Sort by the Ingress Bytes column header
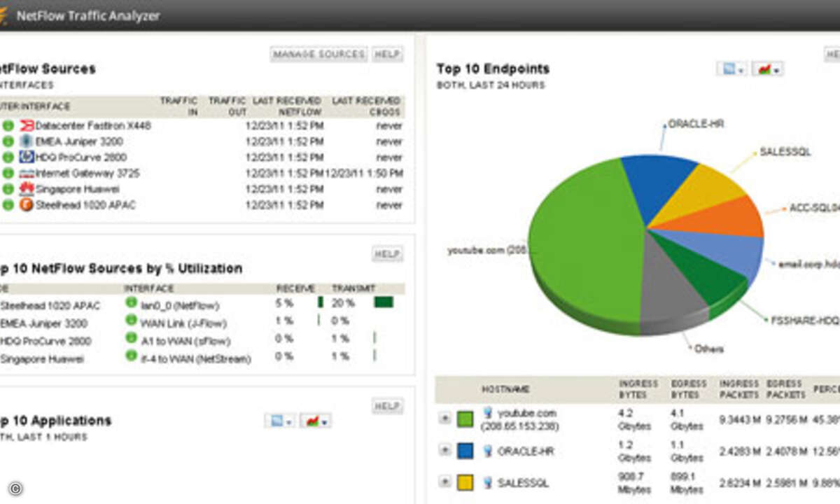Screen dimensions: 840x504 [x=638, y=389]
